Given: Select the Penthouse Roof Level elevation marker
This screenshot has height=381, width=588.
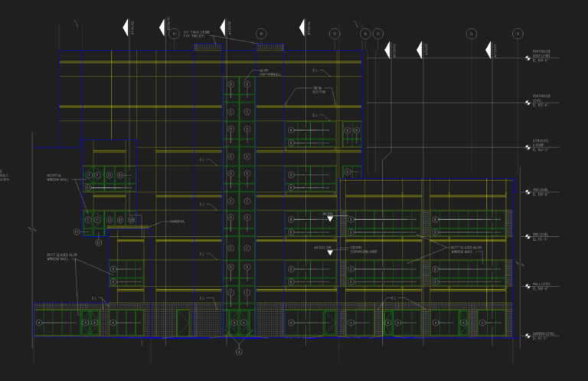Looking at the screenshot, I should click(x=528, y=58).
